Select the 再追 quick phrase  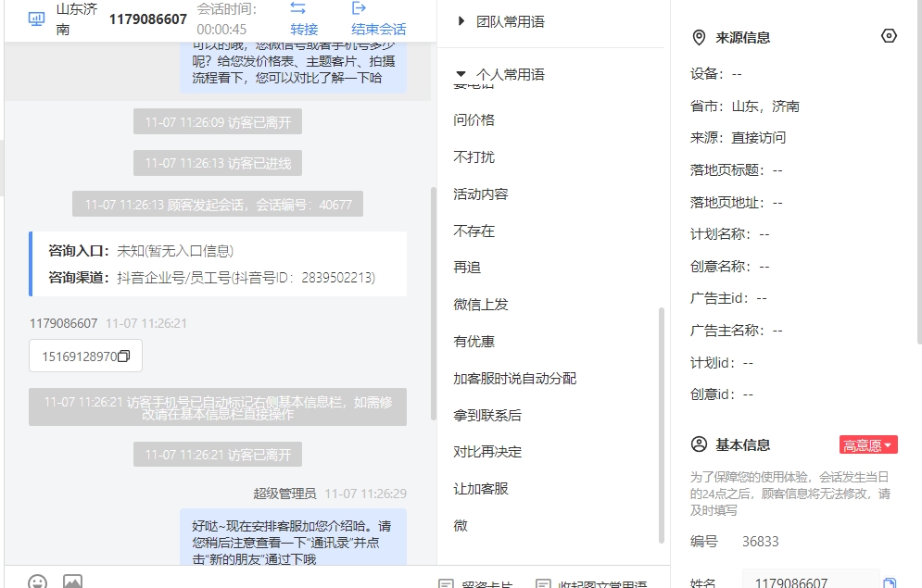tap(467, 268)
